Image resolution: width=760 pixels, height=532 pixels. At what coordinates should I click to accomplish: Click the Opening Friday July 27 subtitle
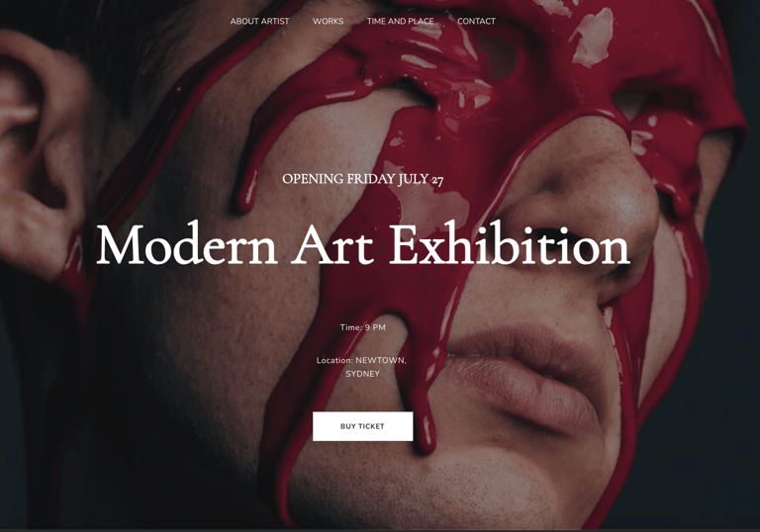[x=362, y=179]
